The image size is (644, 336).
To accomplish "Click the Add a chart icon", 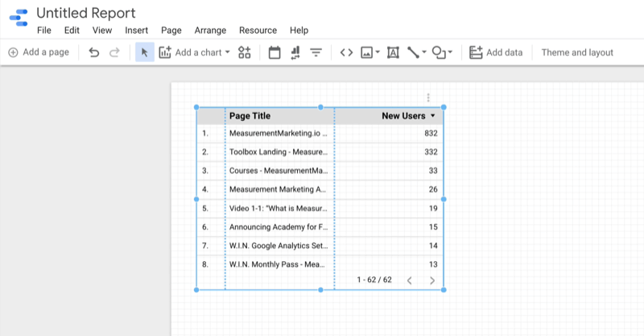I will 165,52.
